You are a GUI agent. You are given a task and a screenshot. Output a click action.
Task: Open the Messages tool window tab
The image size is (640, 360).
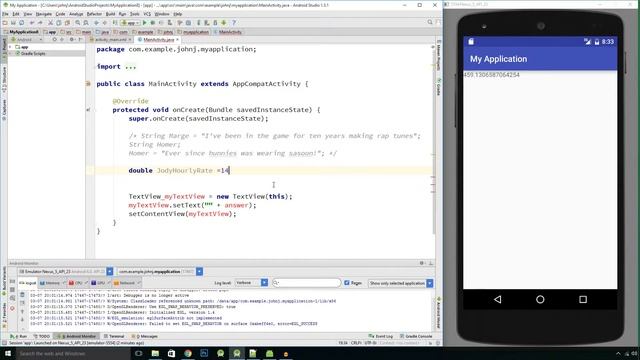click(145, 336)
